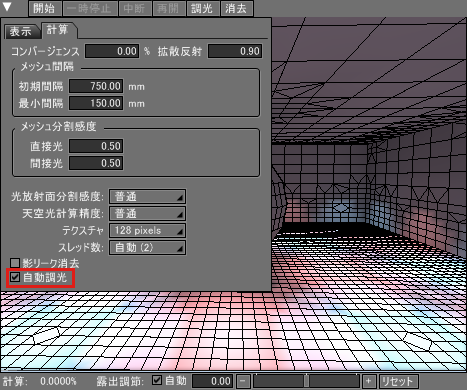Viewport: 467px width, 390px height.
Task: Open the 天空光計算精度 dropdown
Action: 147,214
